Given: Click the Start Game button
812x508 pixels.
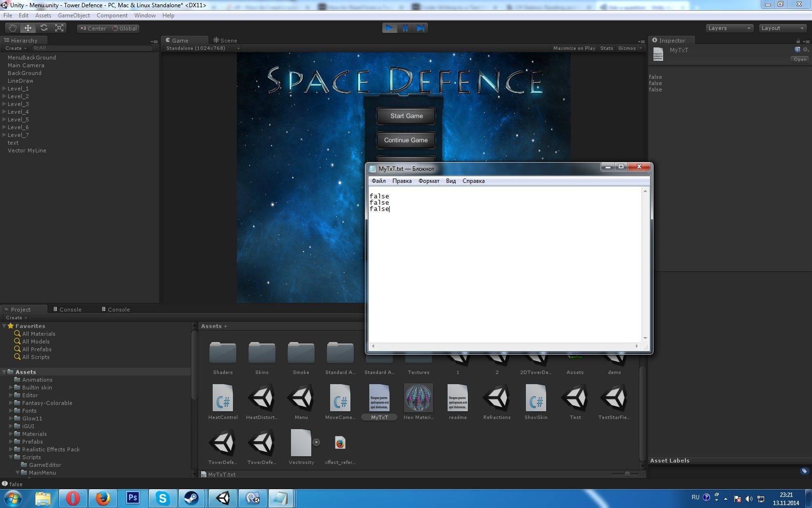Looking at the screenshot, I should pos(406,116).
